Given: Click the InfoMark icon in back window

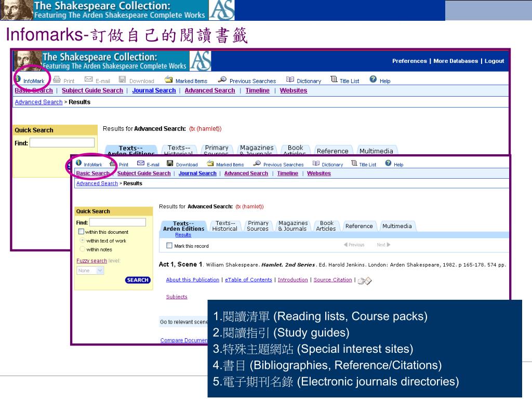Looking at the screenshot, I should [x=18, y=79].
